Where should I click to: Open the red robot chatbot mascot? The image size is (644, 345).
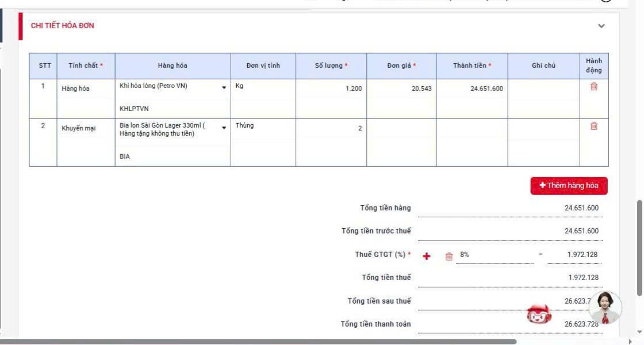(539, 314)
